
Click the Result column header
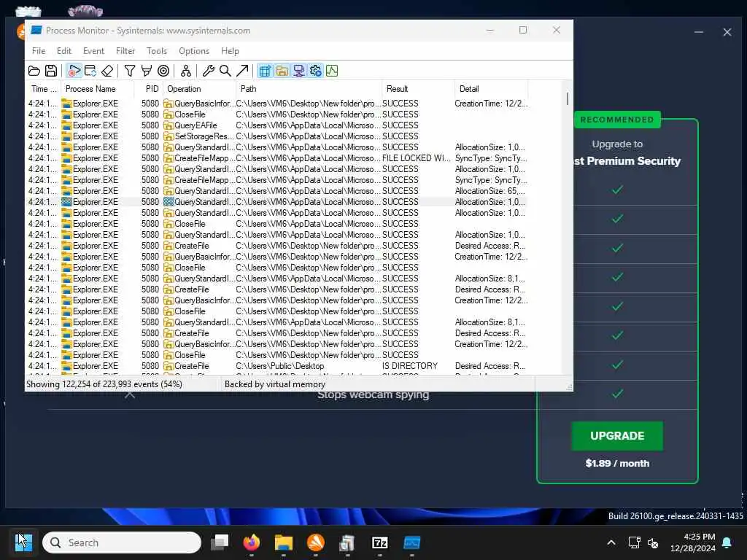point(418,88)
